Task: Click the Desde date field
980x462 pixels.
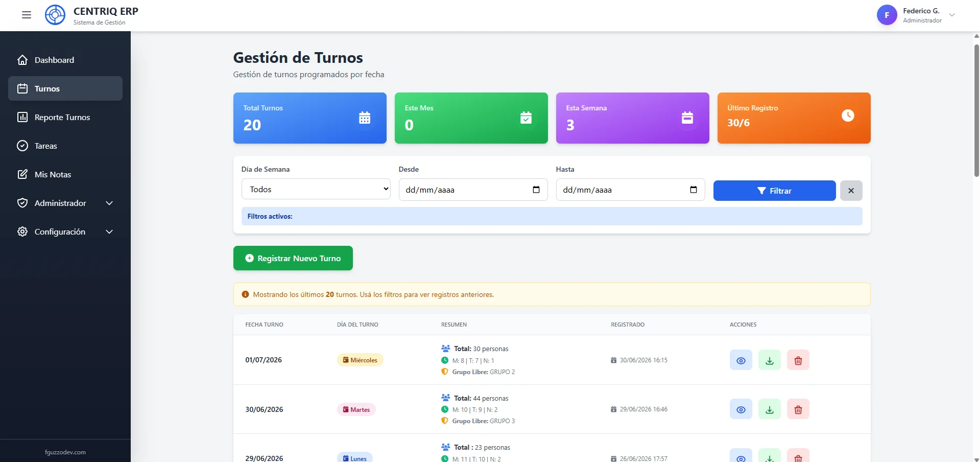Action: [x=473, y=190]
